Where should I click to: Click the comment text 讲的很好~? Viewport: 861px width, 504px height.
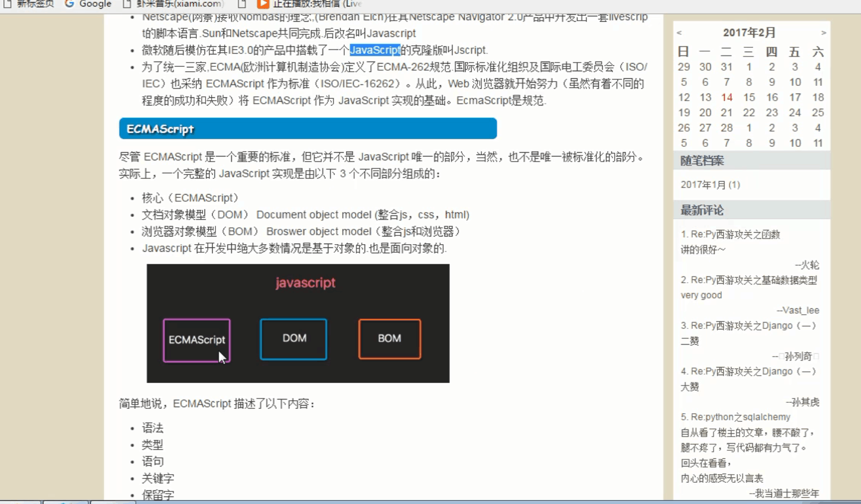703,250
